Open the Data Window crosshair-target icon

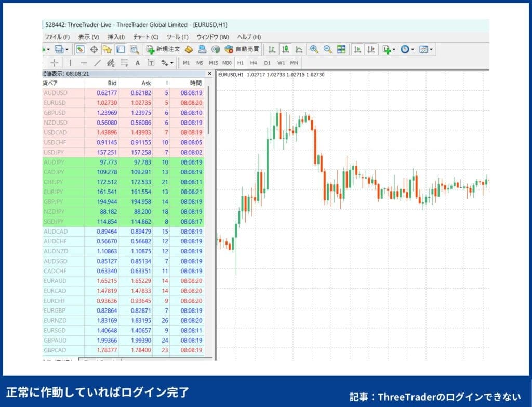pyautogui.click(x=94, y=49)
